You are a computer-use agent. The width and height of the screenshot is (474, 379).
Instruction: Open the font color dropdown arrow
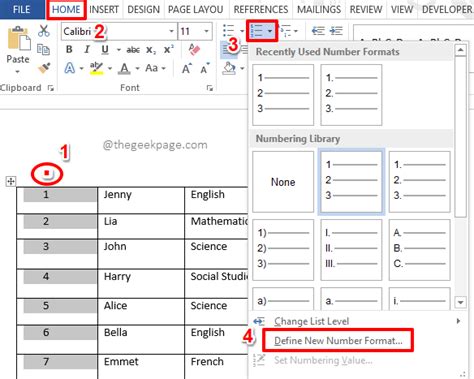pos(137,69)
